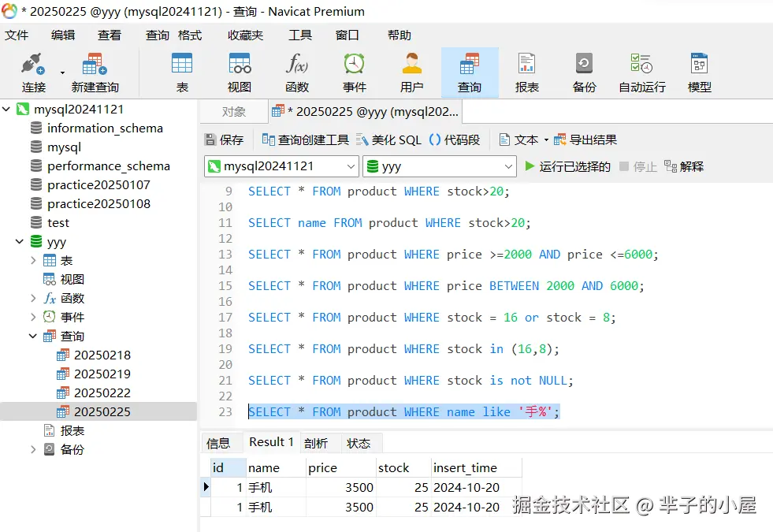This screenshot has height=532, width=773.
Task: Select the 20250225 @yyy query tab
Action: tap(366, 111)
